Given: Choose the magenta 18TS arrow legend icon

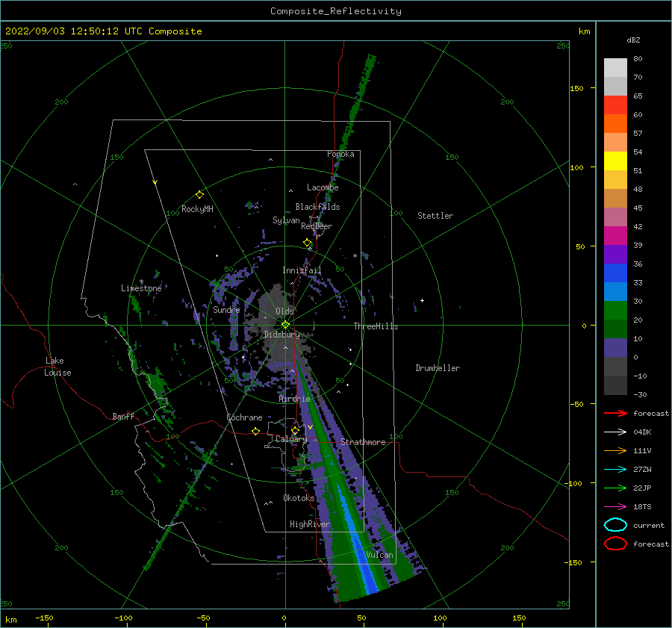Looking at the screenshot, I should [615, 507].
